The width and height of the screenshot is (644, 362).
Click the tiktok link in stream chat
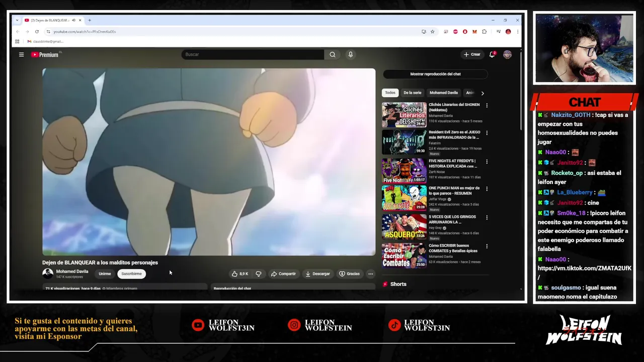click(585, 273)
